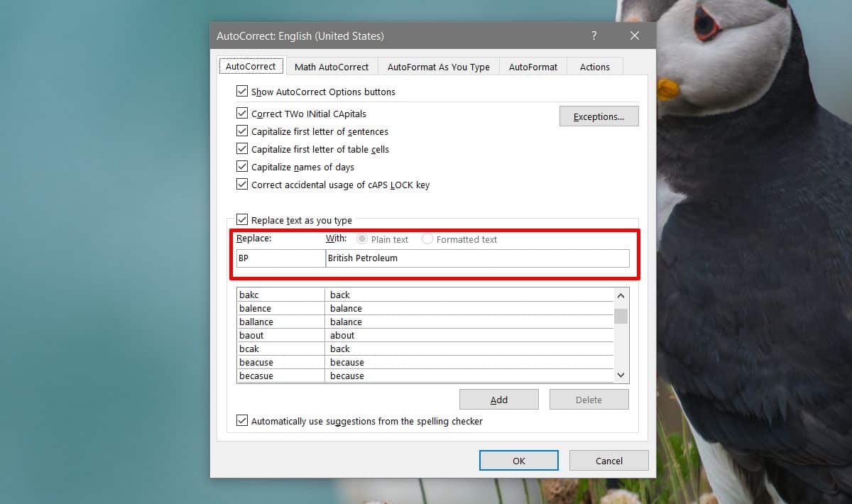Select the AutoFormat tab
Viewport: 852px width, 504px height.
532,66
